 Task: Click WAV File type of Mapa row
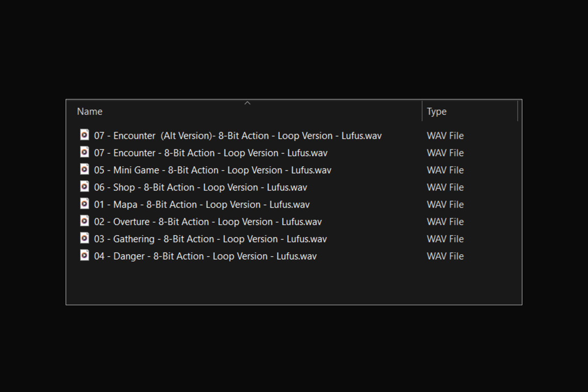click(x=445, y=204)
